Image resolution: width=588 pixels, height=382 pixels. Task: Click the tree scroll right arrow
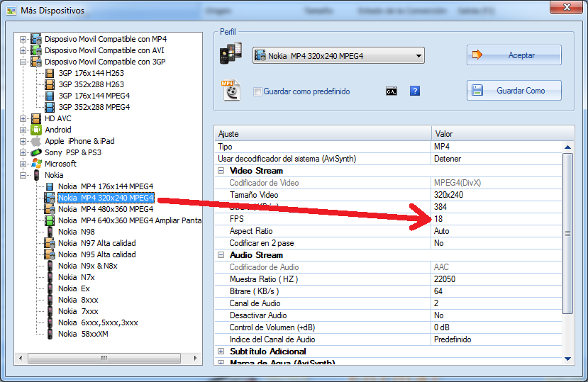195,358
